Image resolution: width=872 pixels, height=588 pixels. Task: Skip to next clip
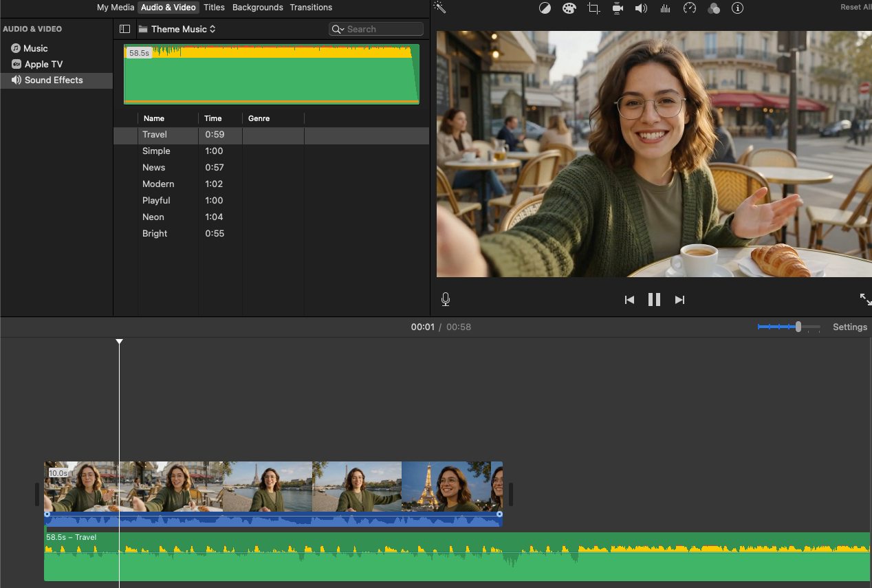[679, 300]
